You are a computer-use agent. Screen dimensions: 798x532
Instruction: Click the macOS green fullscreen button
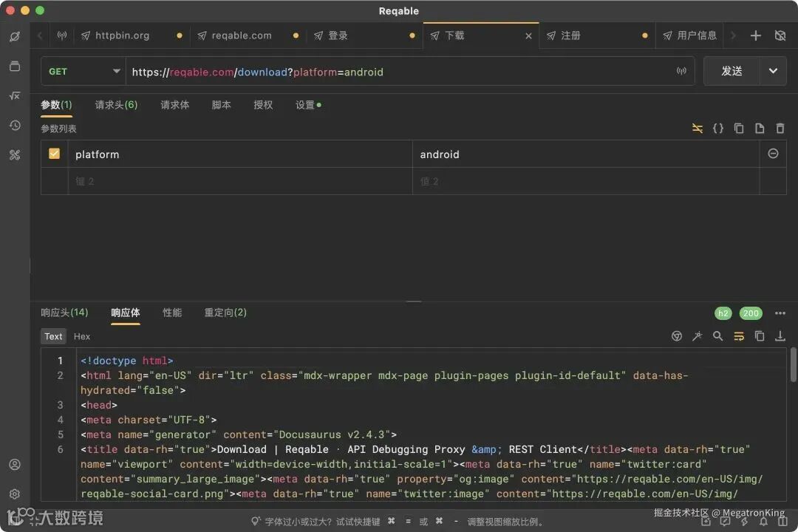coord(40,10)
